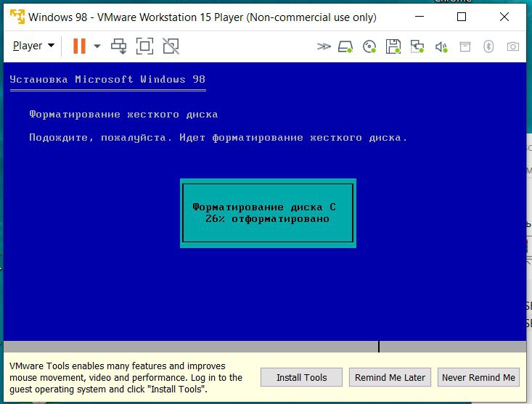
Task: Enter full screen mode
Action: point(144,46)
